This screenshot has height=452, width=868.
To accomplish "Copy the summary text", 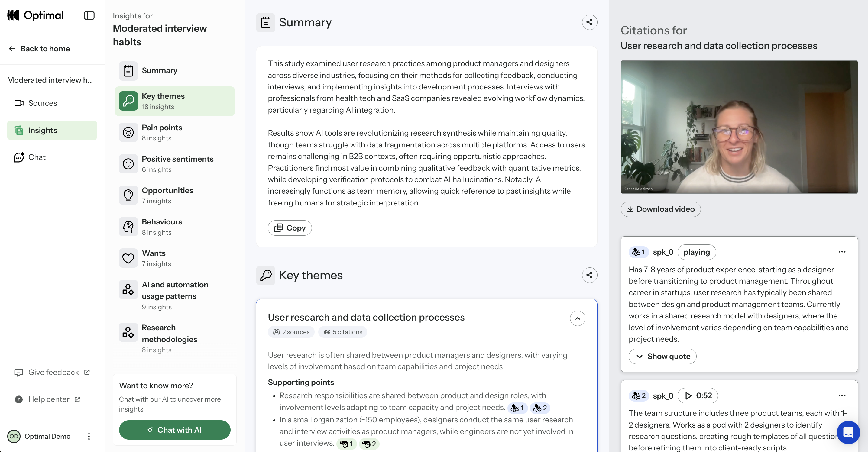I will click(x=290, y=228).
